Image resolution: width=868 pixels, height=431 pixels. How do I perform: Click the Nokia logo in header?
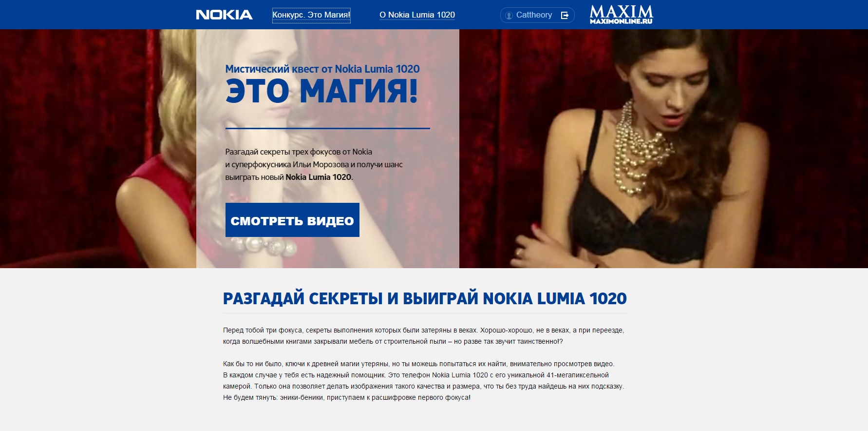224,15
